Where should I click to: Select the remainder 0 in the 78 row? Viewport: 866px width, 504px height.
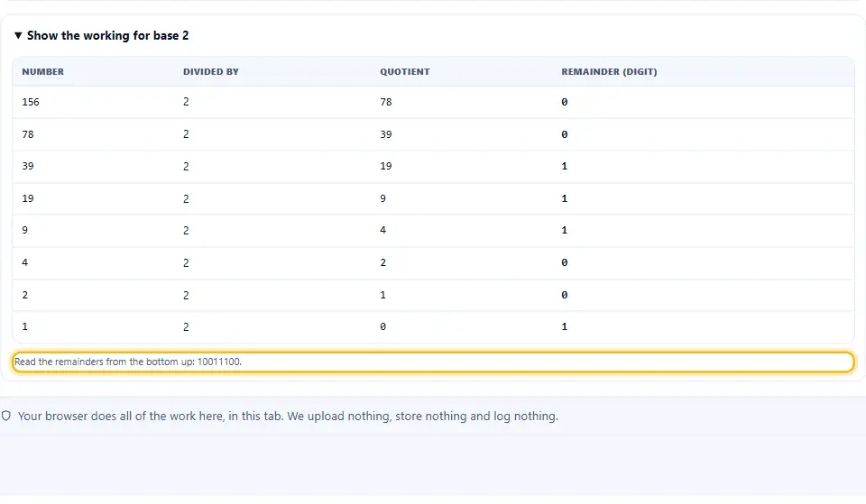tap(565, 134)
